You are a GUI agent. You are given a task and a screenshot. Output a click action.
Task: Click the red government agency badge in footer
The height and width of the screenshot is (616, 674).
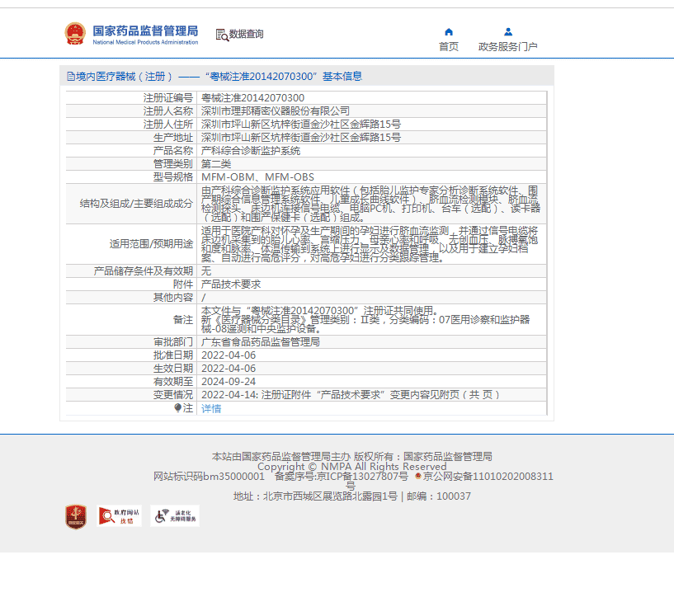tap(76, 517)
